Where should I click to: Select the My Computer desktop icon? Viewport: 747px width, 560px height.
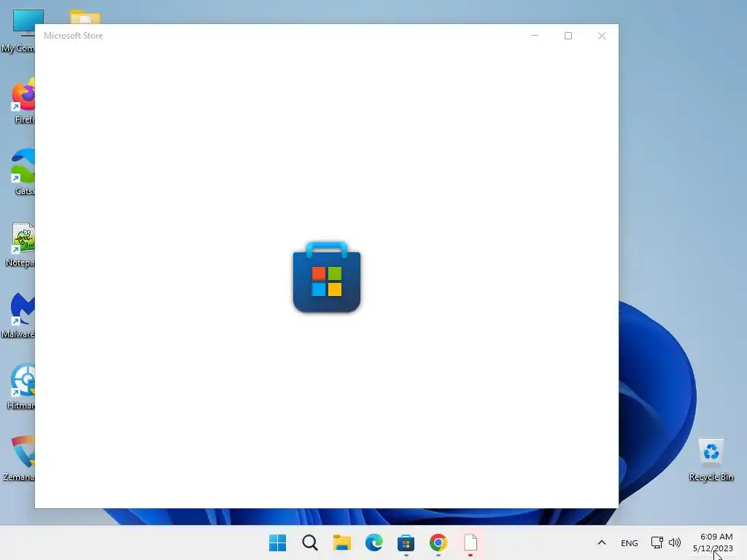point(18,31)
